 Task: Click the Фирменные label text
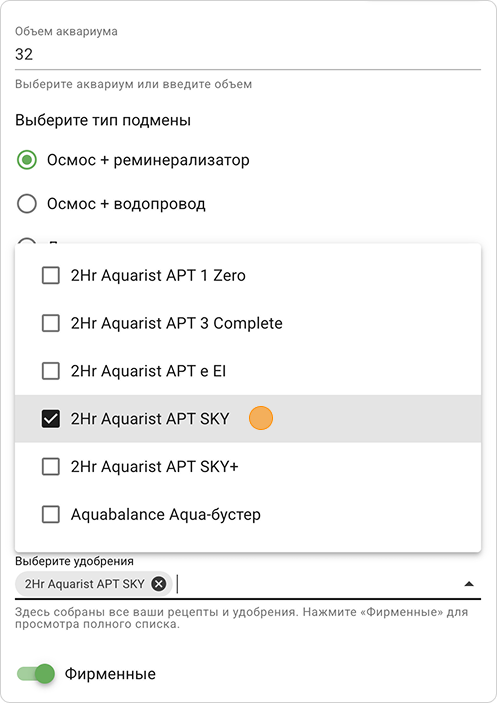[x=110, y=673]
